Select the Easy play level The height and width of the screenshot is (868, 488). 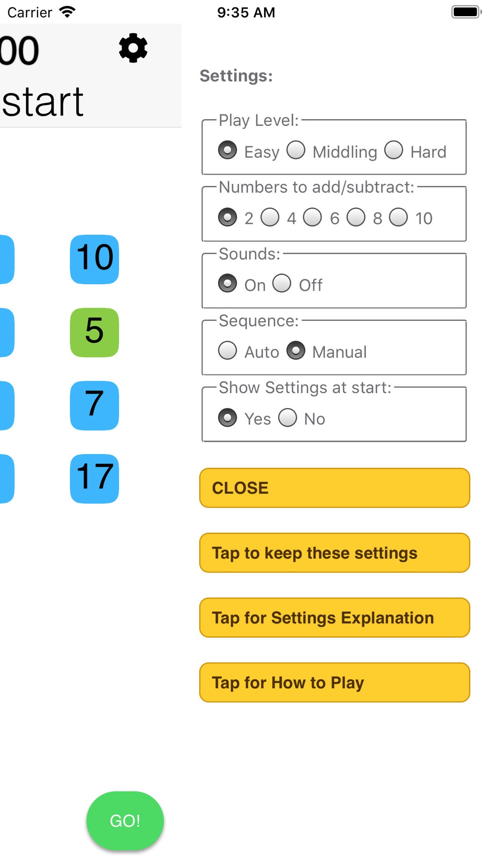pyautogui.click(x=227, y=150)
